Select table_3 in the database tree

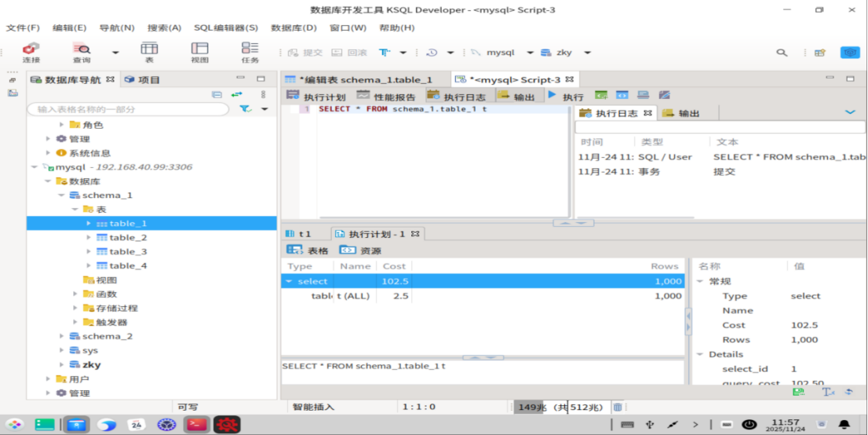tap(128, 252)
